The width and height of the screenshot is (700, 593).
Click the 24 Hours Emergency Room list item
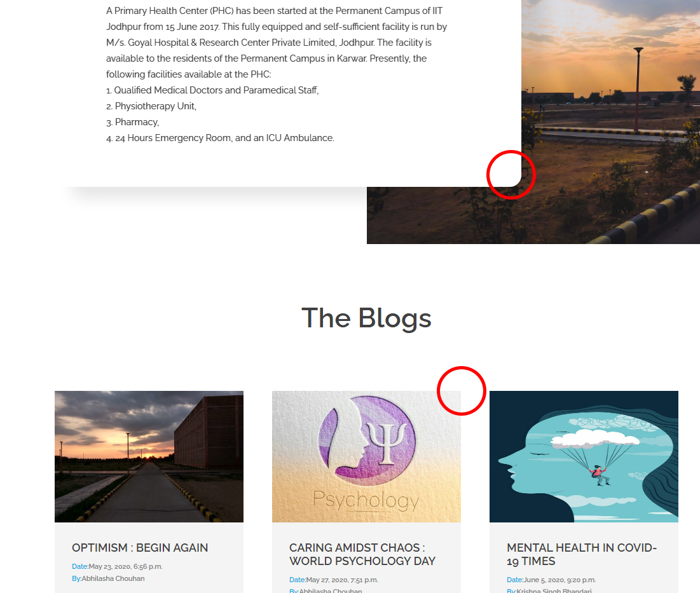[220, 138]
